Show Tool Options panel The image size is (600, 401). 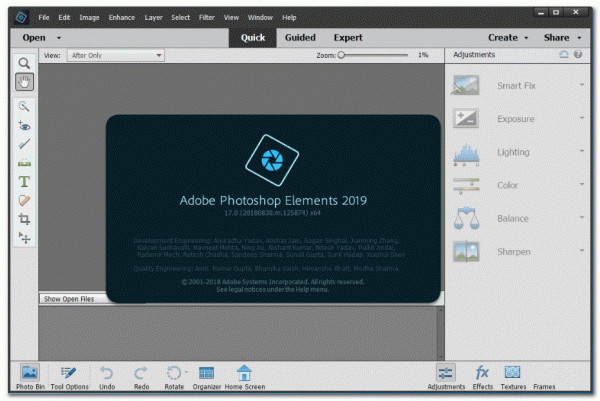click(69, 377)
